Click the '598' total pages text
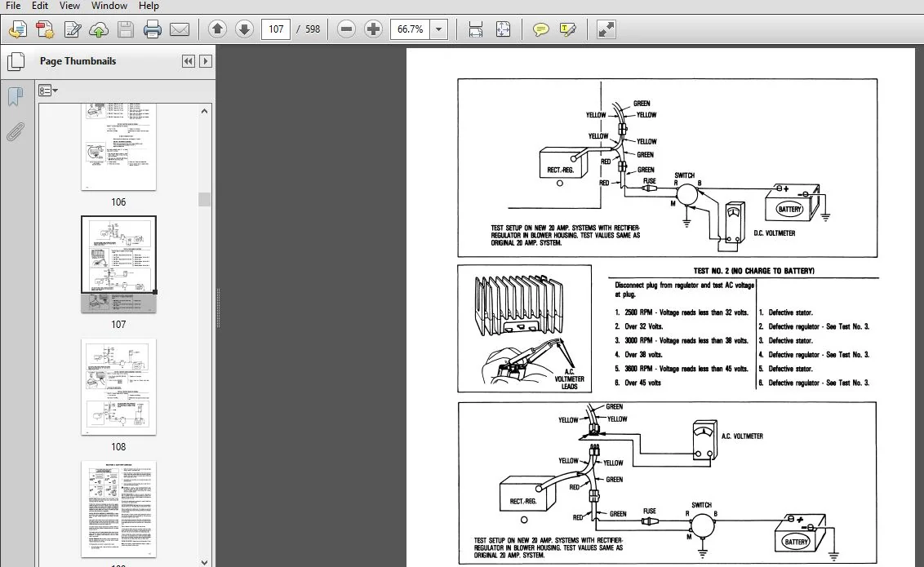Screen dimensions: 924x567 tap(313, 29)
